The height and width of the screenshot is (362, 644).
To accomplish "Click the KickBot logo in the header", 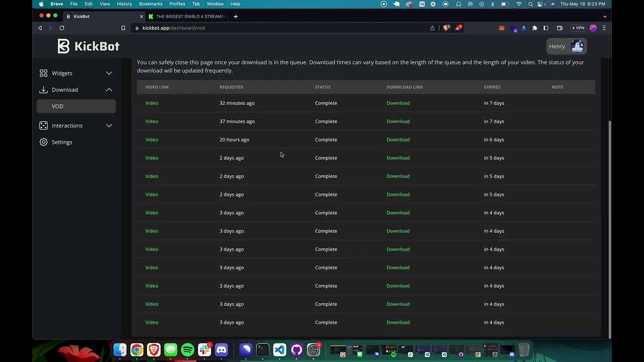I will coord(89,46).
